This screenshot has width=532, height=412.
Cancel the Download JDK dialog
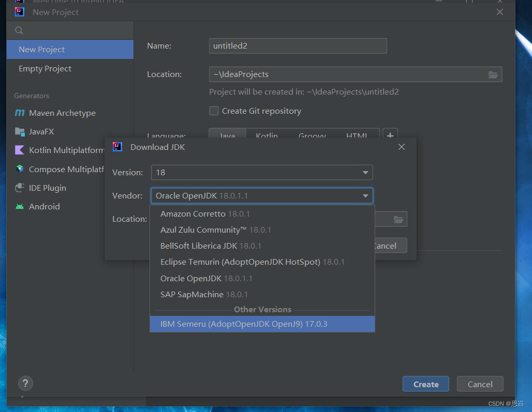391,246
